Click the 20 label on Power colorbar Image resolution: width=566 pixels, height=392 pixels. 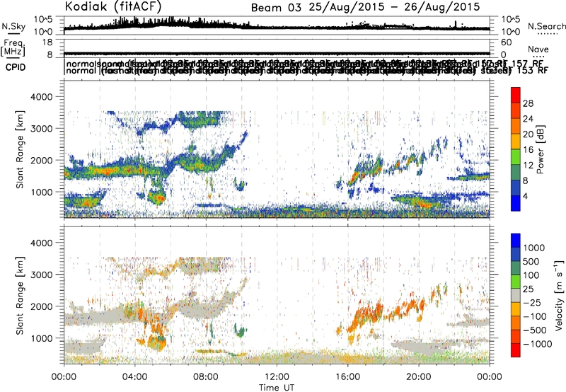click(528, 134)
